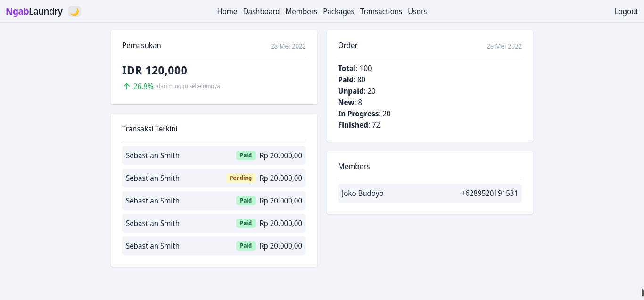Open the Members page from the navbar

pos(301,11)
